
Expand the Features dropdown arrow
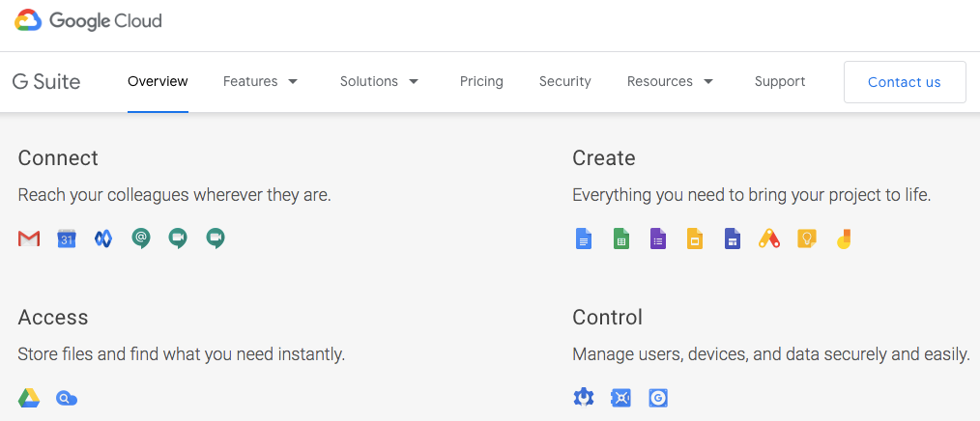point(293,82)
